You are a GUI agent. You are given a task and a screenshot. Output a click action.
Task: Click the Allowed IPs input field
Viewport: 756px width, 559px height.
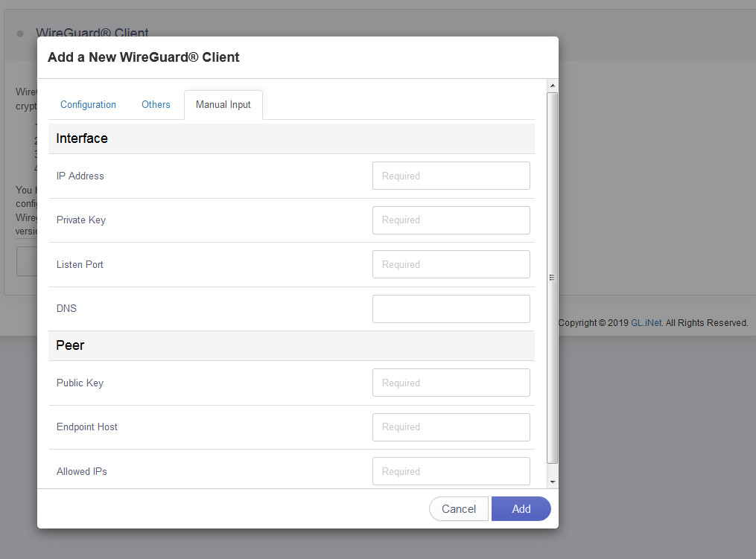(451, 471)
